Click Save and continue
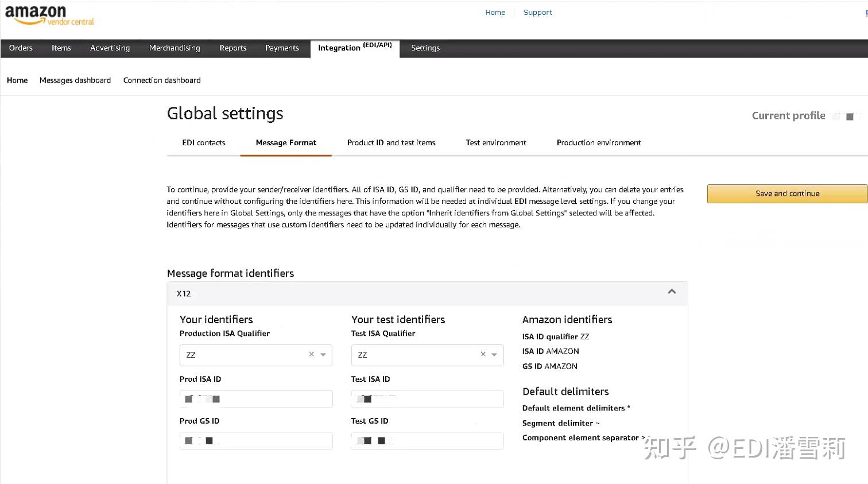The height and width of the screenshot is (484, 868). tap(786, 193)
